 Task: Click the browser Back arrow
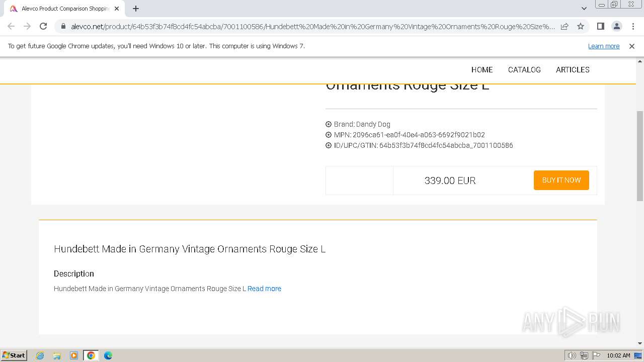pos(11,26)
